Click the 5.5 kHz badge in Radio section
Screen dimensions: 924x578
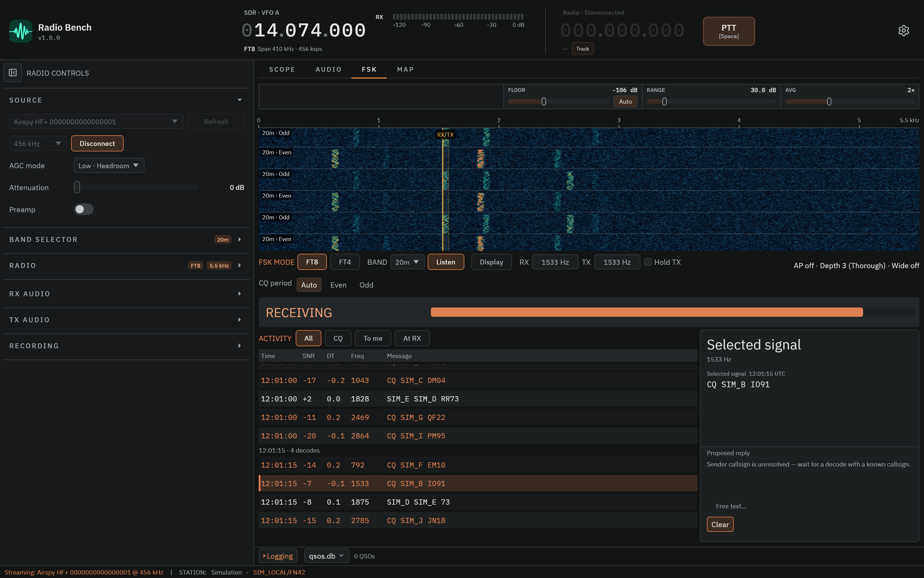pos(219,265)
